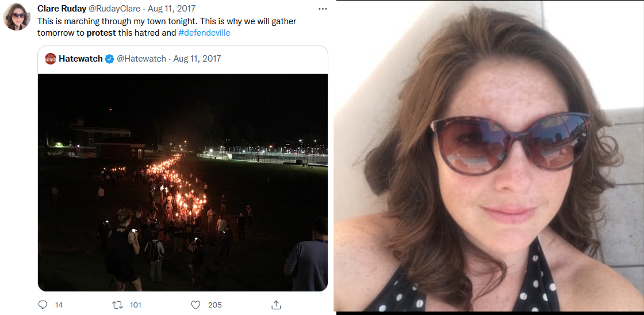Click the 101 retweets count
Viewport: 644px width, 315px height.
tap(135, 305)
